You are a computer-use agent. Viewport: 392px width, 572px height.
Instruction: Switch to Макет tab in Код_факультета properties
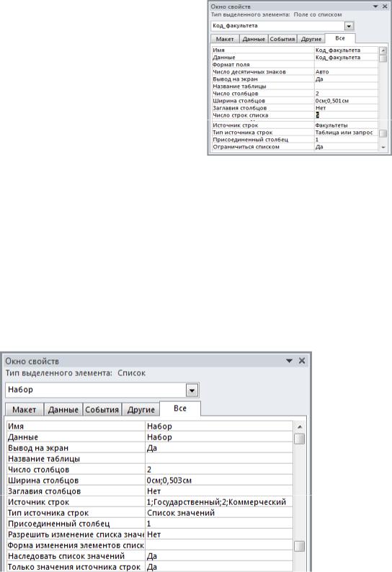click(225, 39)
